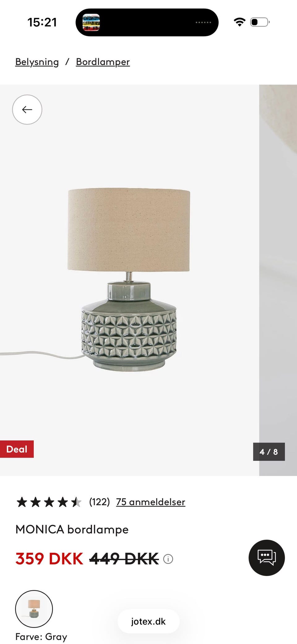Tap the Wi-Fi status icon

coord(239,22)
